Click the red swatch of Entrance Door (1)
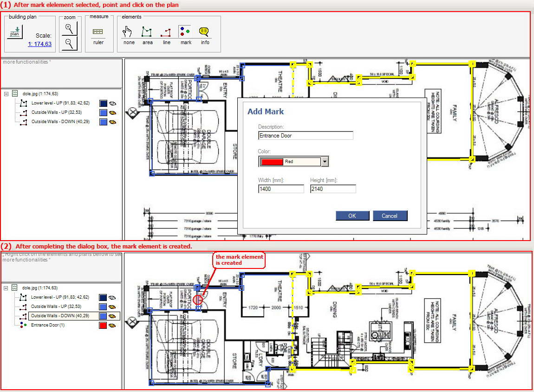Screen dimensions: 534x392 click(103, 325)
